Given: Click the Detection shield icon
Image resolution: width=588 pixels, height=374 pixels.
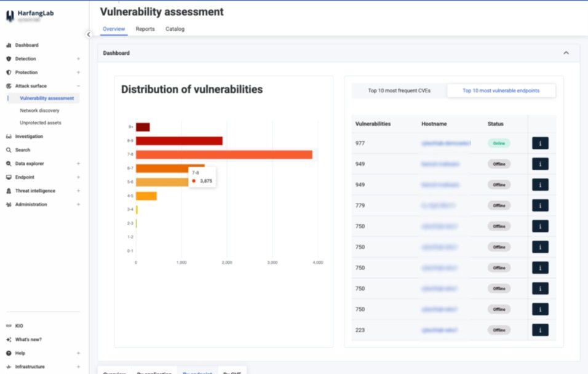Looking at the screenshot, I should (x=9, y=59).
